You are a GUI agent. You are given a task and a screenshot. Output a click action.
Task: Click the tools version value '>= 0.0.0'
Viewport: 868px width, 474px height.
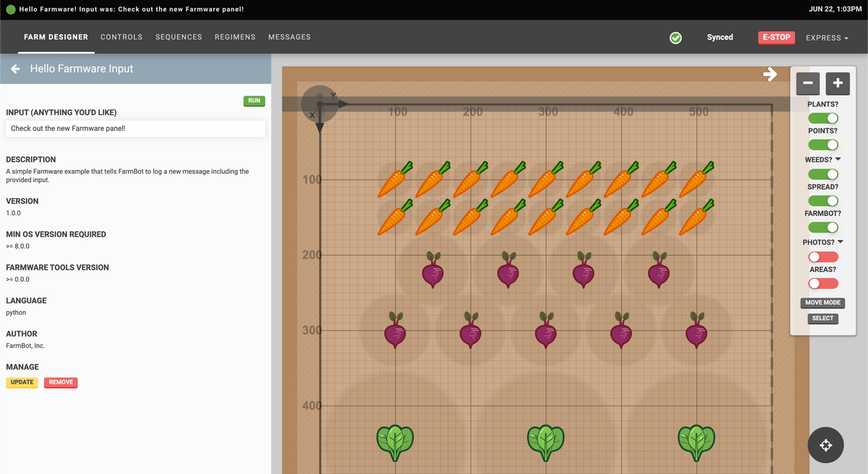[17, 279]
